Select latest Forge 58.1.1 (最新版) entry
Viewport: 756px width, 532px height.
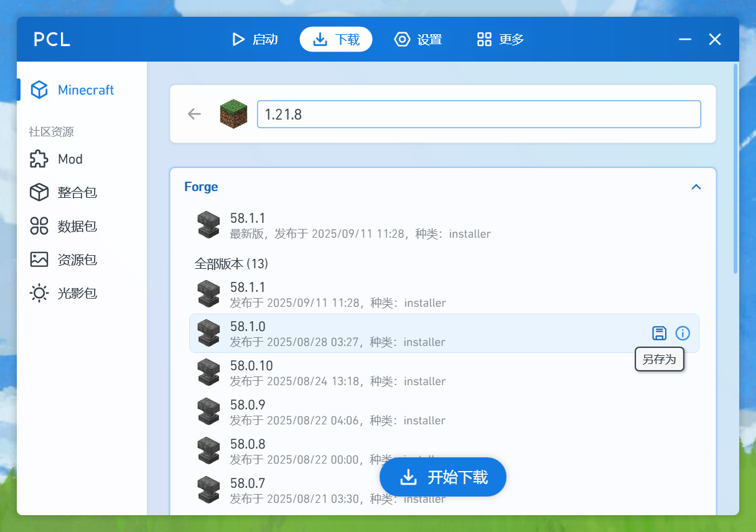tap(444, 225)
